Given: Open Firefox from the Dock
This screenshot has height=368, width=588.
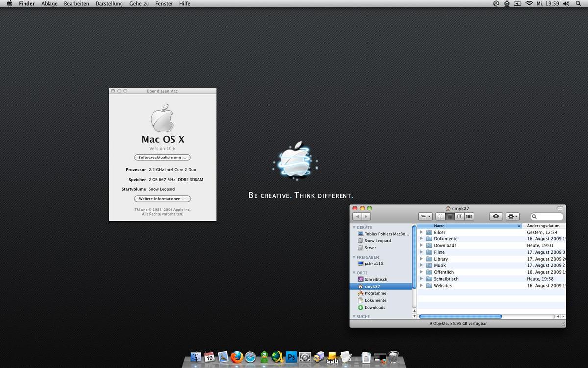Looking at the screenshot, I should [237, 357].
